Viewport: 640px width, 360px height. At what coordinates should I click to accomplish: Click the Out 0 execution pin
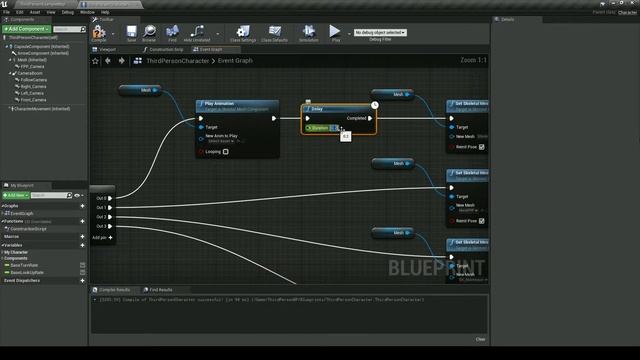[110, 198]
